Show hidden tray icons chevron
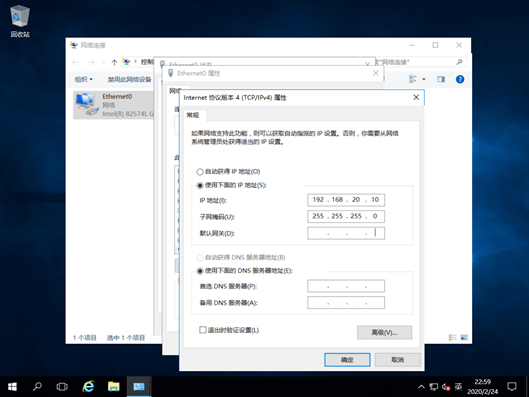 421,387
